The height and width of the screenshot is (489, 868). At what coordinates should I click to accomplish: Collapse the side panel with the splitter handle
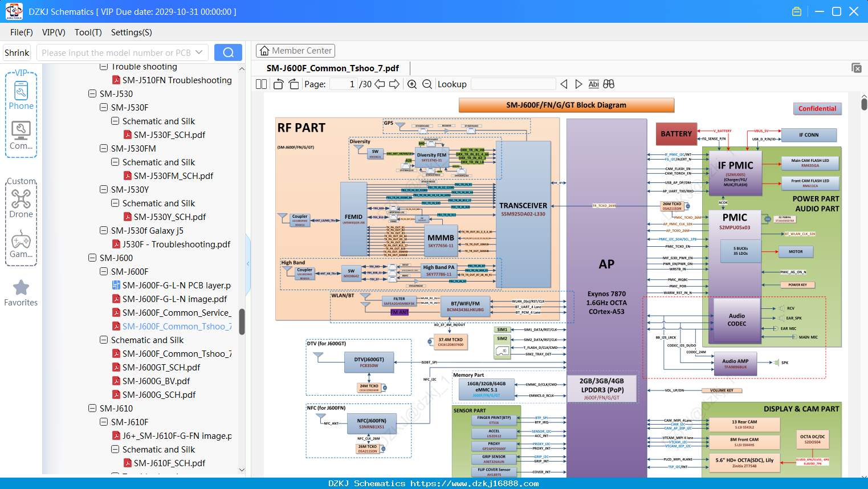click(x=248, y=263)
